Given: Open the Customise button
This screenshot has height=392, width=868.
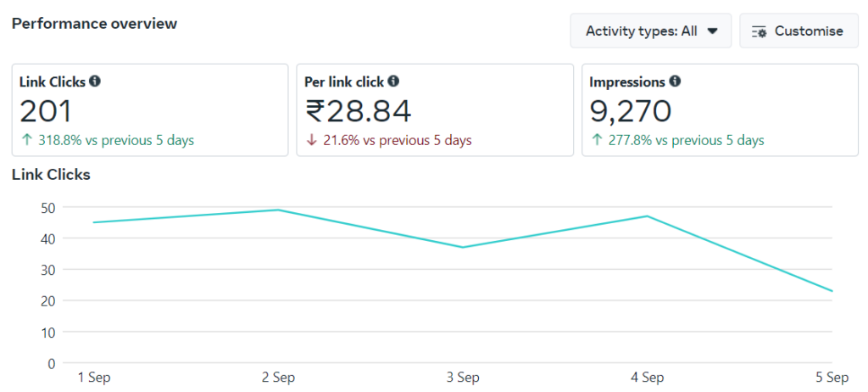Looking at the screenshot, I should coord(798,31).
